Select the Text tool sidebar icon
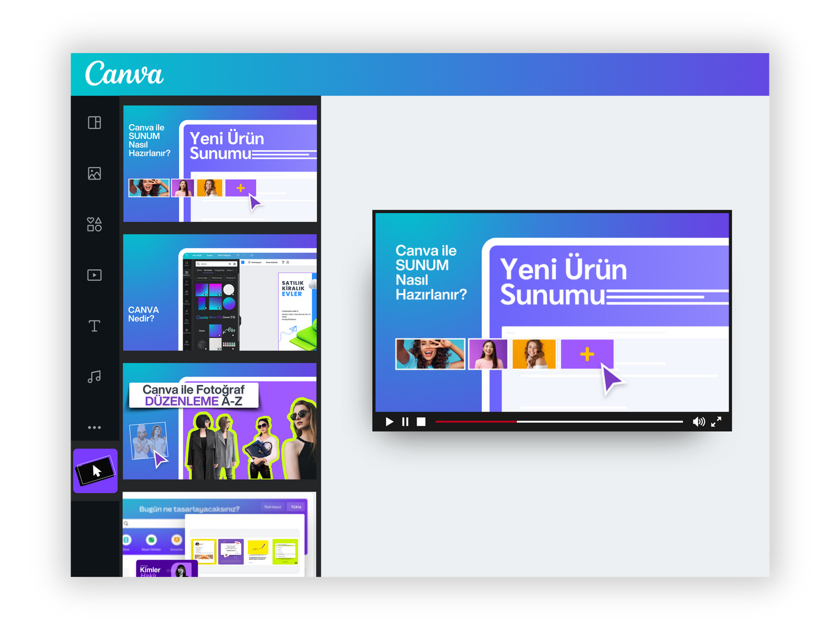The width and height of the screenshot is (840, 630). click(x=94, y=325)
